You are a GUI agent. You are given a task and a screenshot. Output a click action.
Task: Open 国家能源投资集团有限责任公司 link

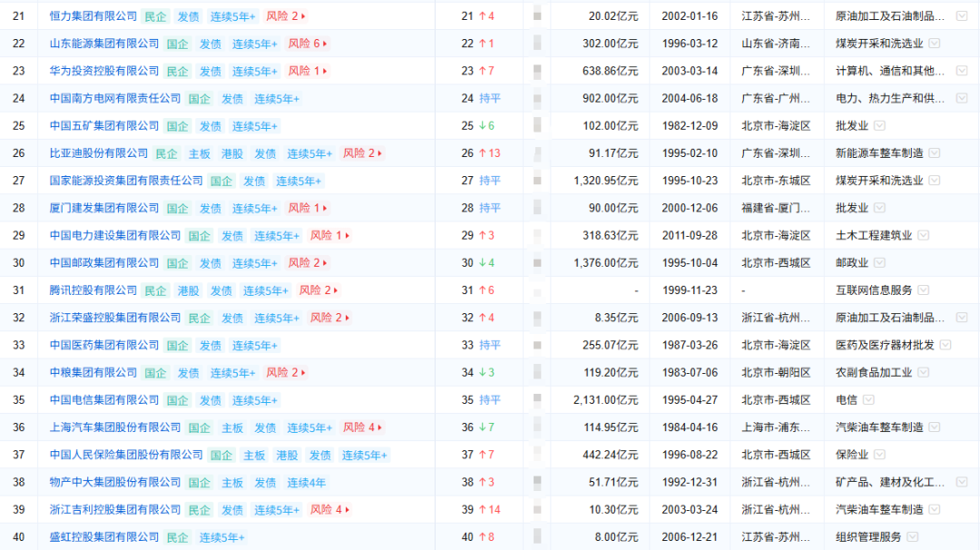click(x=126, y=181)
